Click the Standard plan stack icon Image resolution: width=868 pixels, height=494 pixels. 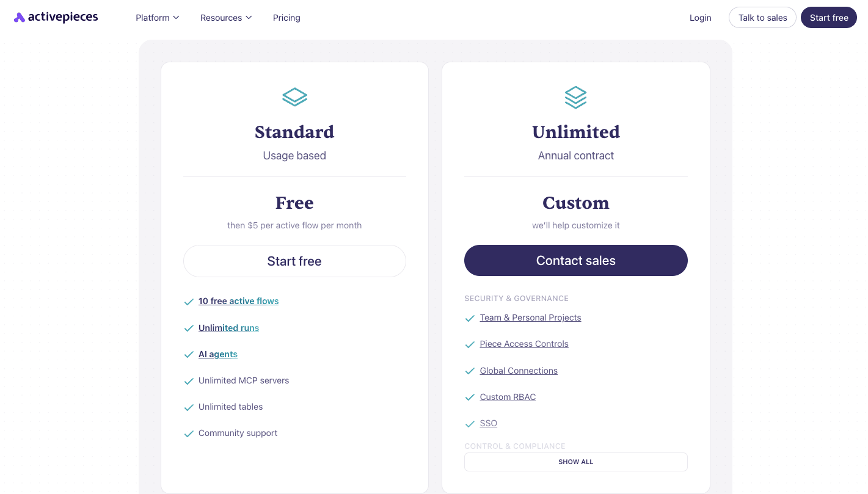(294, 96)
